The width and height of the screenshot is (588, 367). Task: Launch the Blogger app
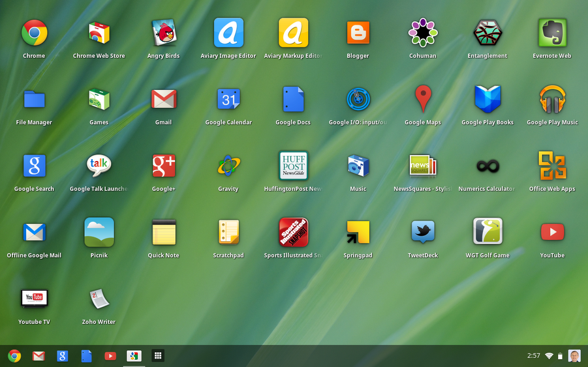pyautogui.click(x=358, y=33)
